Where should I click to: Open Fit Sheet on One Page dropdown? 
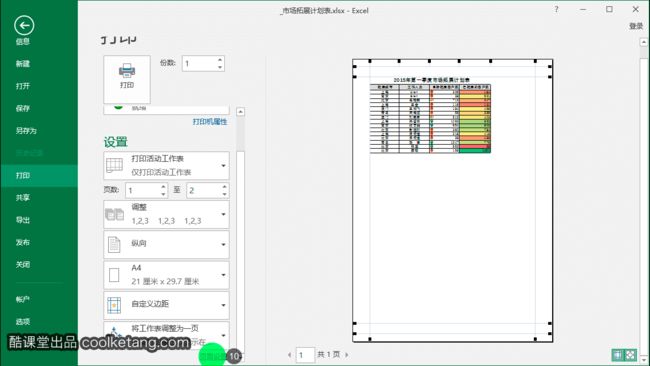(166, 335)
